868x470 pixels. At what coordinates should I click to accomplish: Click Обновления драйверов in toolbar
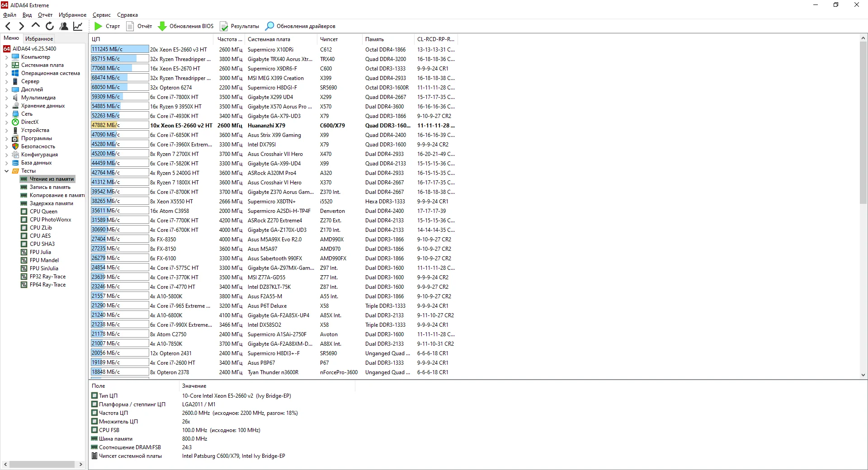[x=300, y=26]
